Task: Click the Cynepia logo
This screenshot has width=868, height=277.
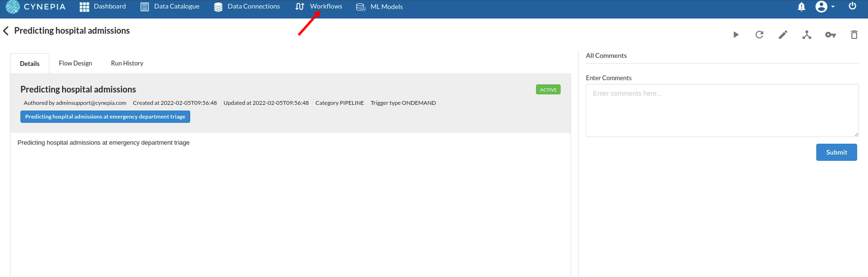Action: tap(36, 7)
